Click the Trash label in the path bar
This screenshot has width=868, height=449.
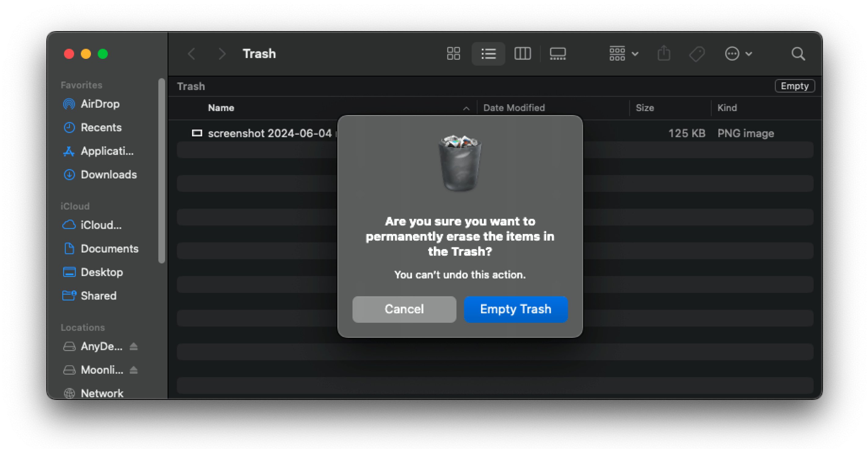pyautogui.click(x=191, y=86)
